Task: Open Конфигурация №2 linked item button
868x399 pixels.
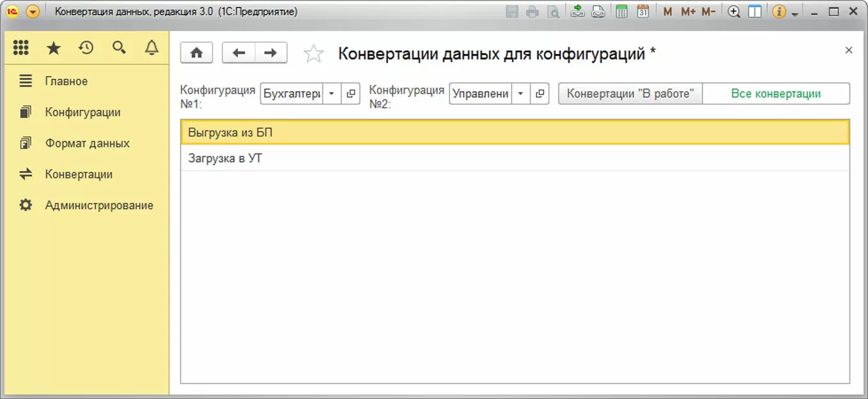Action: pyautogui.click(x=539, y=94)
